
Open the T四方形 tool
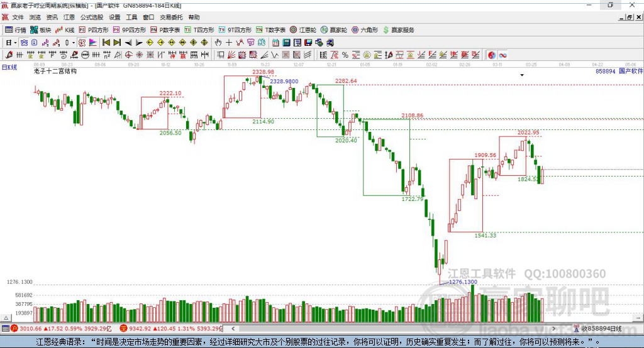click(x=199, y=30)
